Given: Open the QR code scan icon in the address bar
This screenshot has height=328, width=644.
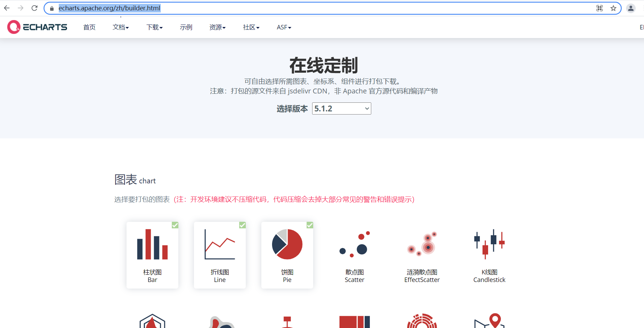Looking at the screenshot, I should (599, 8).
